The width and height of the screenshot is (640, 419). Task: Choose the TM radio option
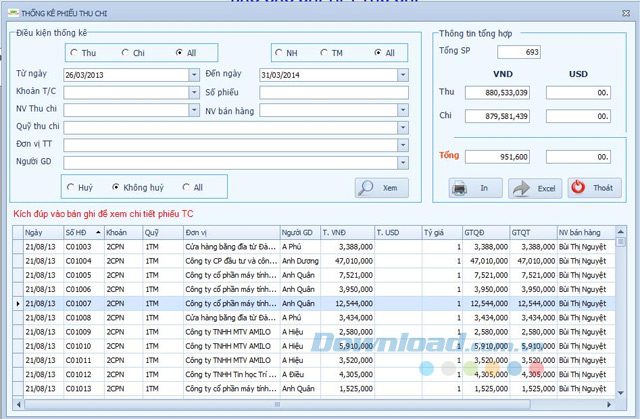(x=330, y=52)
